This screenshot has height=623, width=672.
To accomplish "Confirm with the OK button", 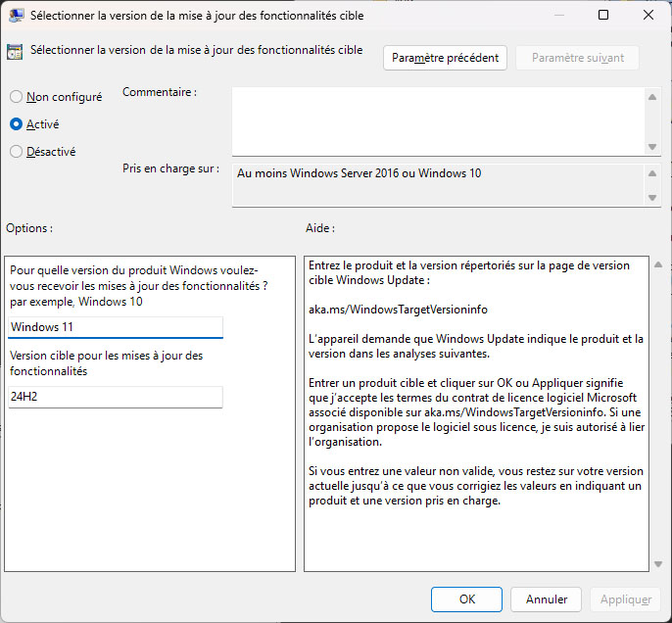I will (466, 599).
